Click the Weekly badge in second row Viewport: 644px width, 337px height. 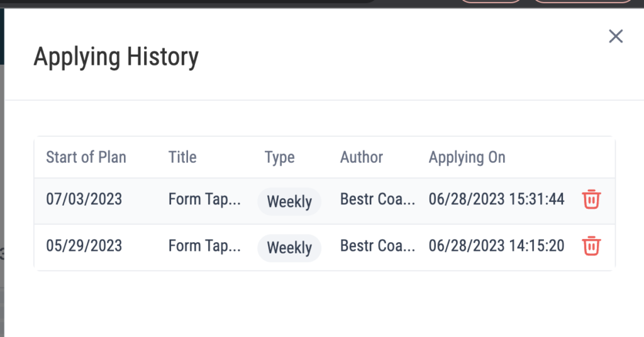[x=289, y=248]
